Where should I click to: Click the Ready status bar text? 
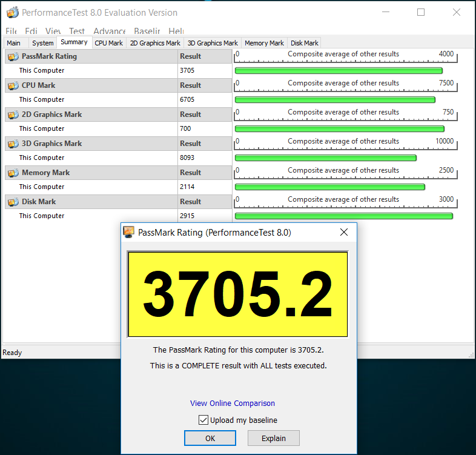12,353
